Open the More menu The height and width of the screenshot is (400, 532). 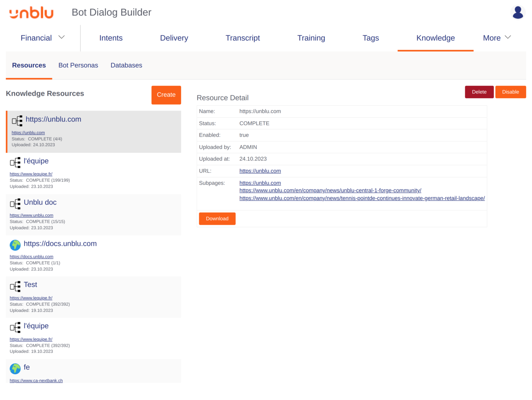pyautogui.click(x=497, y=38)
